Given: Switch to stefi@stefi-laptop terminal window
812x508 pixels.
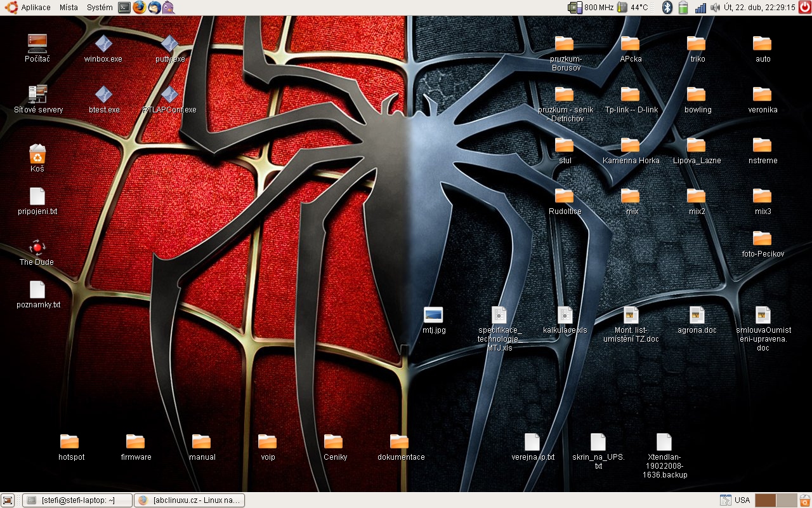Looking at the screenshot, I should 77,500.
